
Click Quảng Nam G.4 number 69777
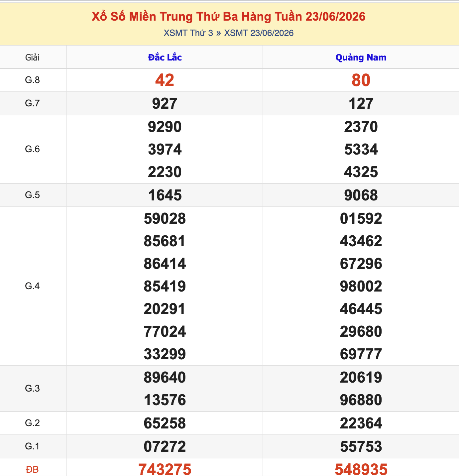[361, 354]
